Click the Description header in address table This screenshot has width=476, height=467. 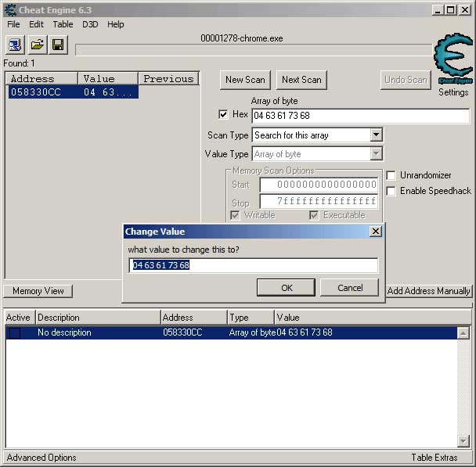tap(98, 318)
